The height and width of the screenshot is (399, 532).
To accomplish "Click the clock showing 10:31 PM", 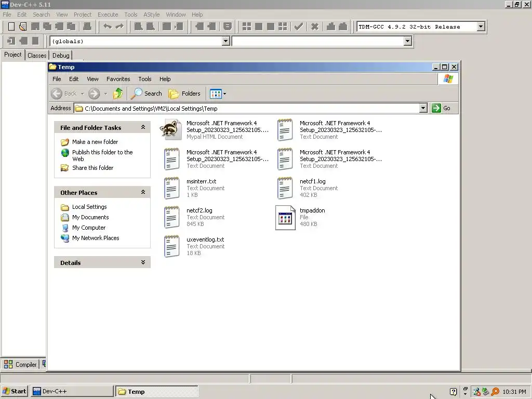I will click(514, 392).
